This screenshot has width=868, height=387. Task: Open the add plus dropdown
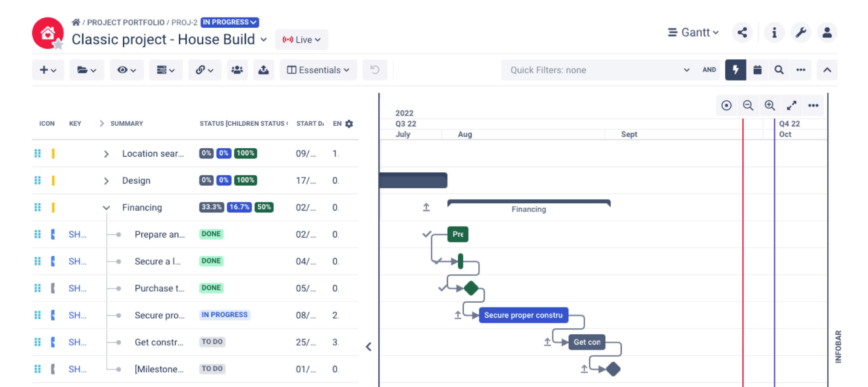pos(48,70)
